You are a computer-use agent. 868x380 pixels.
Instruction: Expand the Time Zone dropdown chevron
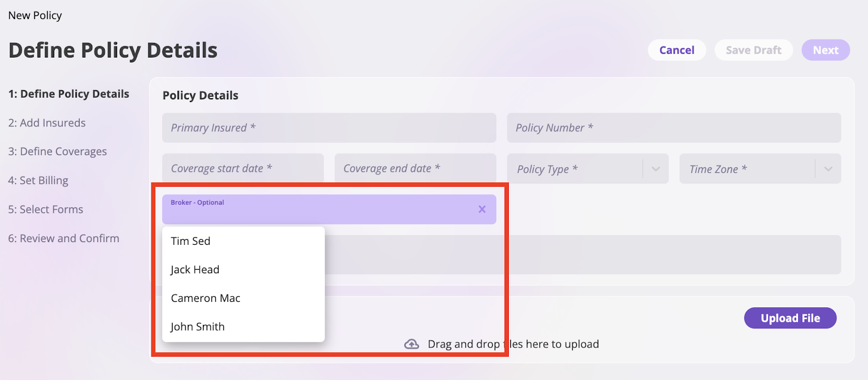pyautogui.click(x=828, y=169)
